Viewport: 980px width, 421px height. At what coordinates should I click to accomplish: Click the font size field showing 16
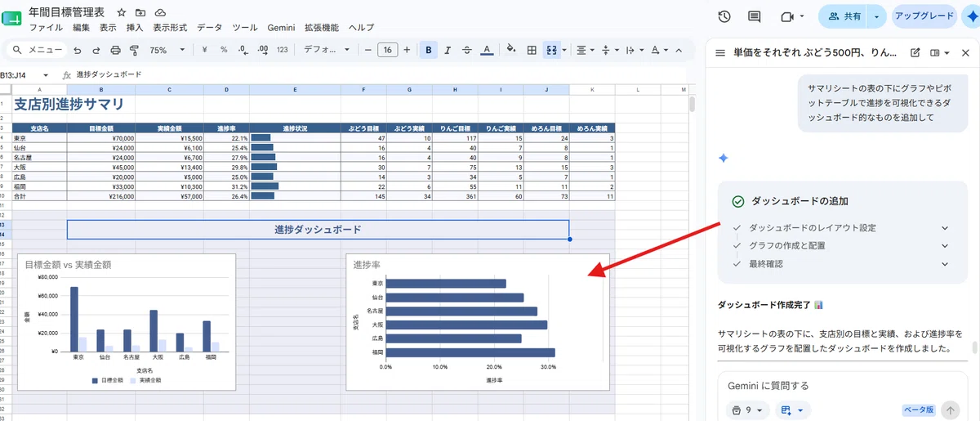388,50
